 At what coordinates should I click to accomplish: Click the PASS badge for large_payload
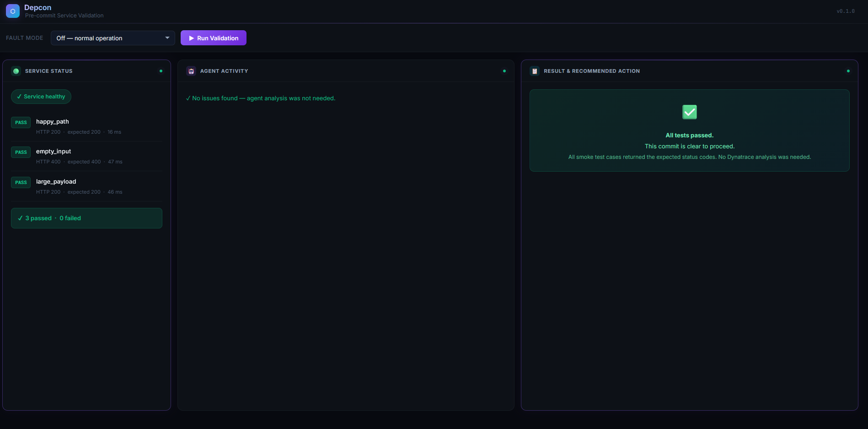21,182
